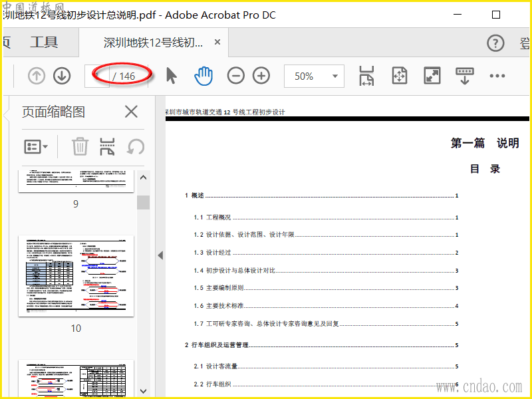Open the 工具 tab
Image resolution: width=532 pixels, height=399 pixels.
(44, 43)
